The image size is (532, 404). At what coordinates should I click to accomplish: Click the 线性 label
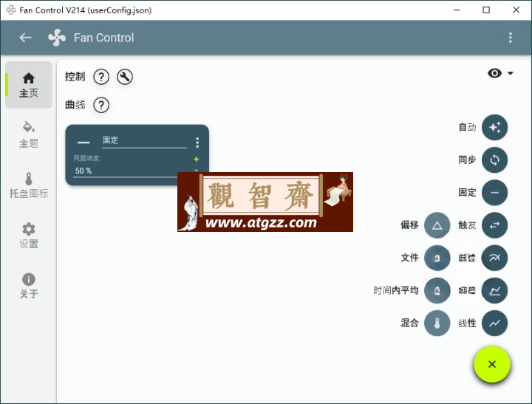tap(467, 323)
